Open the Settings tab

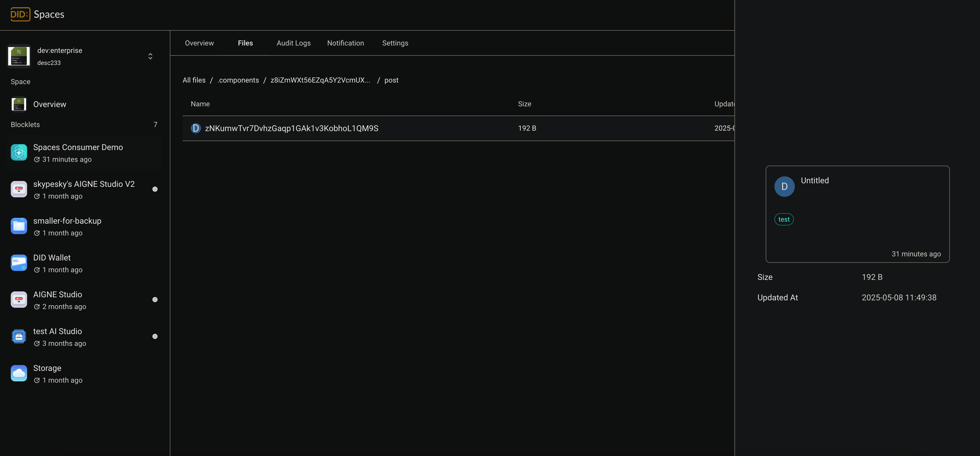click(395, 43)
